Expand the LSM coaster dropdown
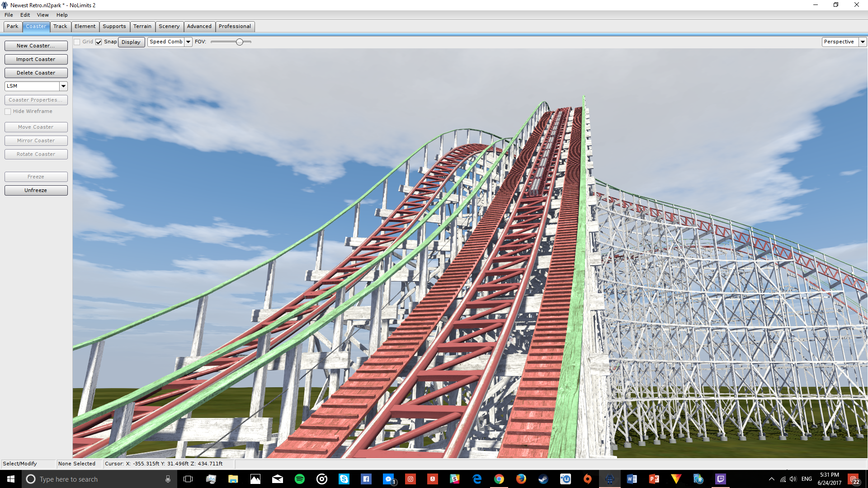Image resolution: width=868 pixels, height=488 pixels. pyautogui.click(x=63, y=86)
